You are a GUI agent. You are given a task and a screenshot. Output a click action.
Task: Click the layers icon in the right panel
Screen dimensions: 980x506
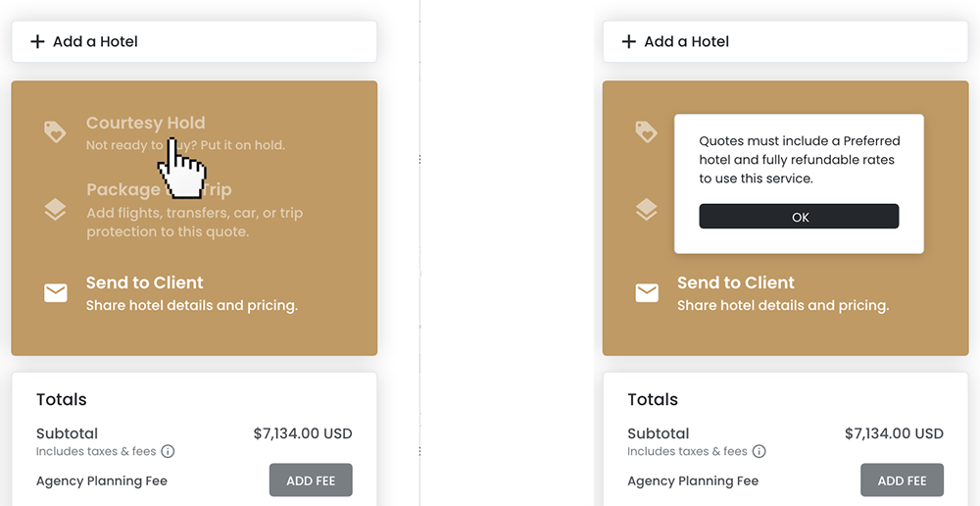click(646, 209)
